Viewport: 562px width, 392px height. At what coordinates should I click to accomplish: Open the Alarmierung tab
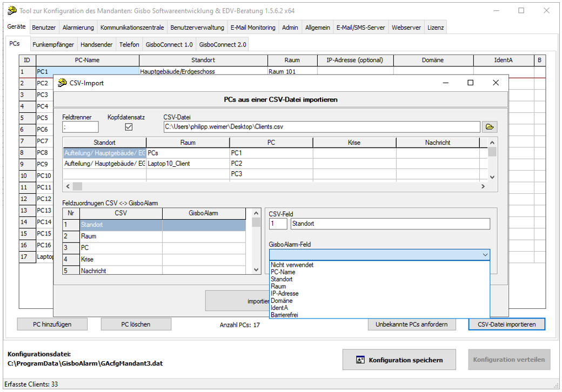[78, 28]
